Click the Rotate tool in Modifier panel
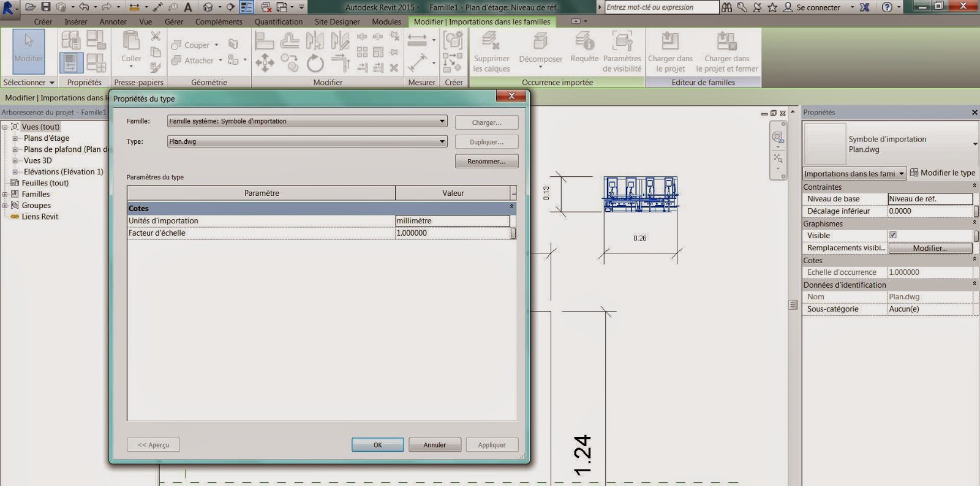The image size is (980, 486). [315, 62]
